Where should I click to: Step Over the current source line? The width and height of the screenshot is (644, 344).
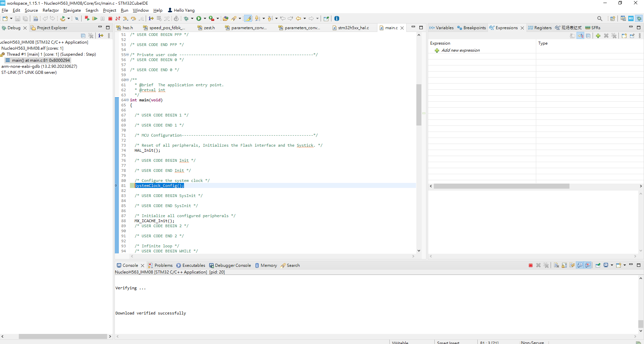click(134, 18)
